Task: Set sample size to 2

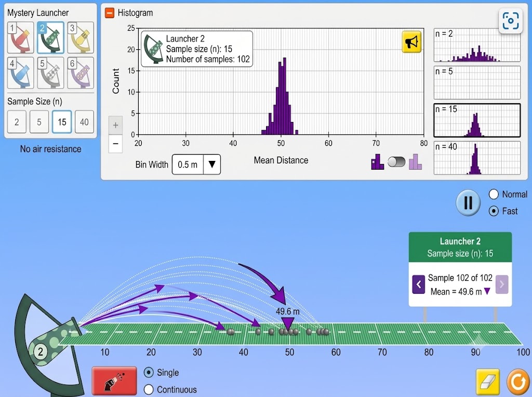Action: click(17, 122)
